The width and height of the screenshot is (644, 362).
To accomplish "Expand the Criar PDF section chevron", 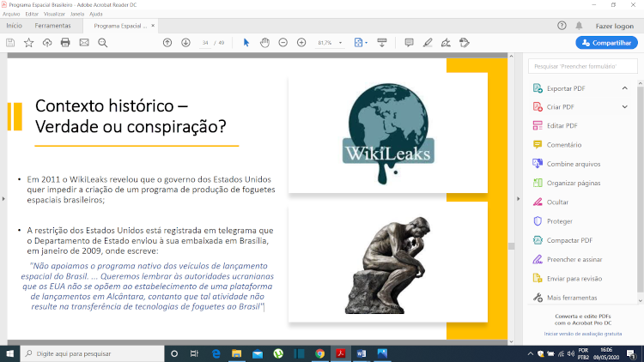I will coord(625,106).
